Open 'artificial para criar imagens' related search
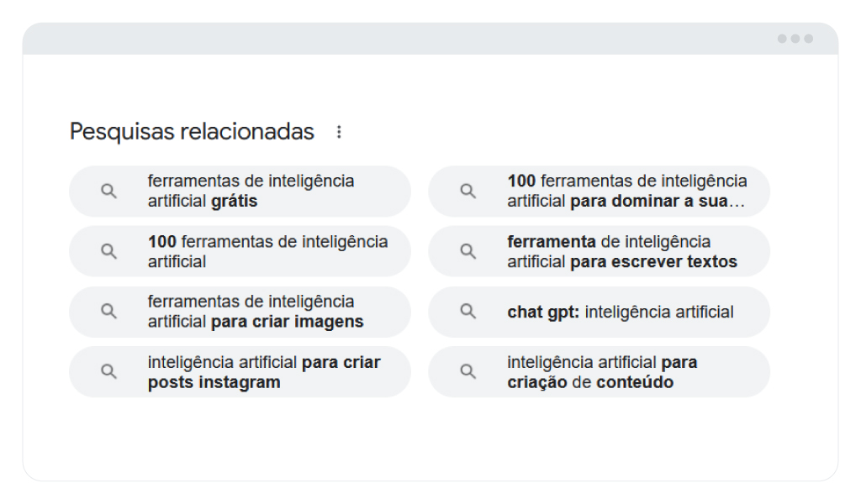Viewport: 861px width, 504px height. [240, 312]
